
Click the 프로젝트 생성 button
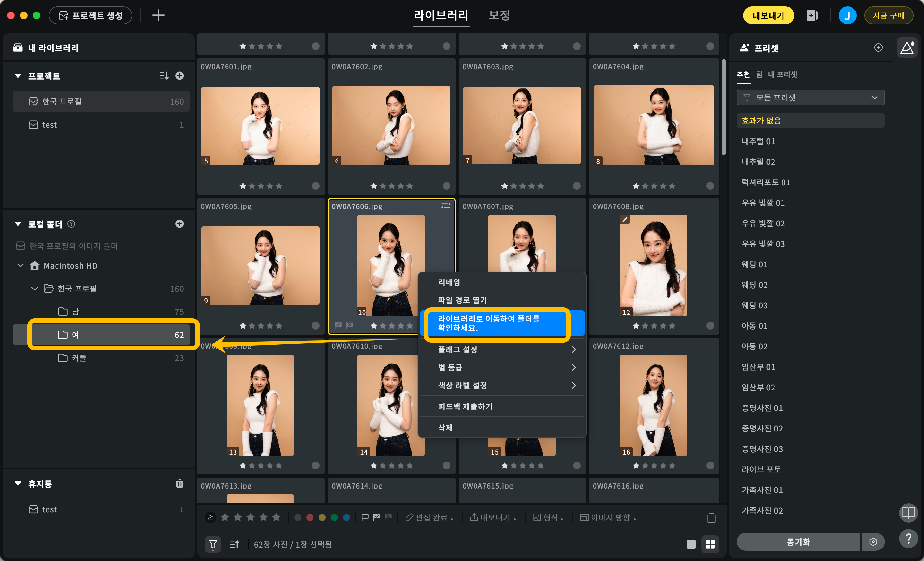[90, 15]
